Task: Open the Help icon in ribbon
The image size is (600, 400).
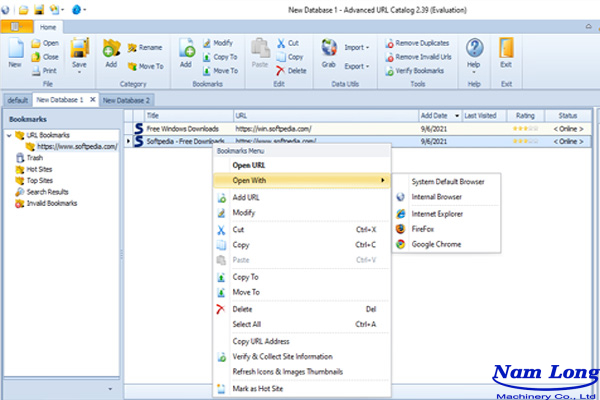Action: pos(475,50)
